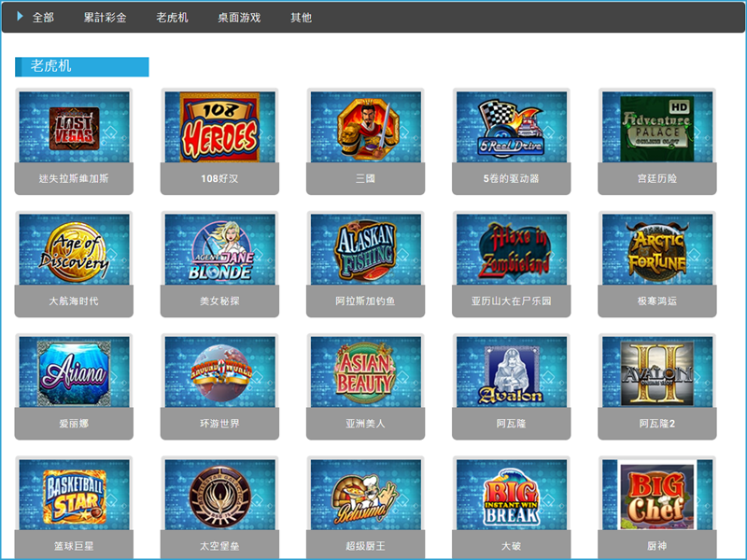This screenshot has width=747, height=560.
Task: Launch Agent Jane Blonde game icon
Action: 219,249
